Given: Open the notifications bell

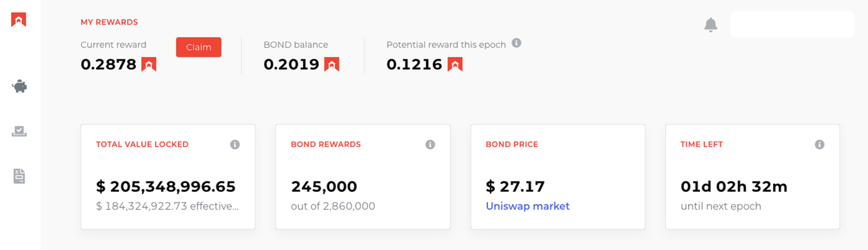Looking at the screenshot, I should point(711,25).
